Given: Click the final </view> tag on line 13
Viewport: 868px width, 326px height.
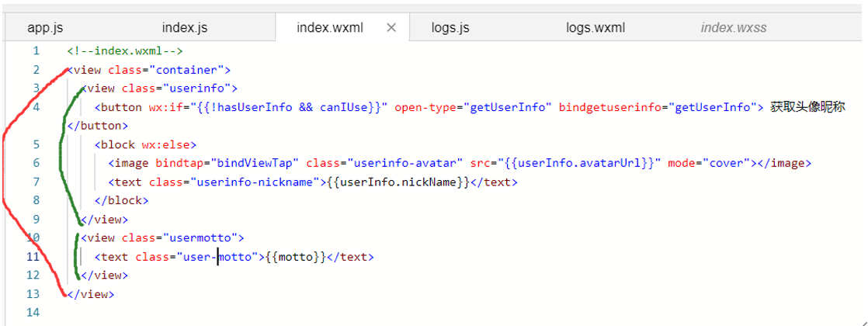Looking at the screenshot, I should point(91,294).
